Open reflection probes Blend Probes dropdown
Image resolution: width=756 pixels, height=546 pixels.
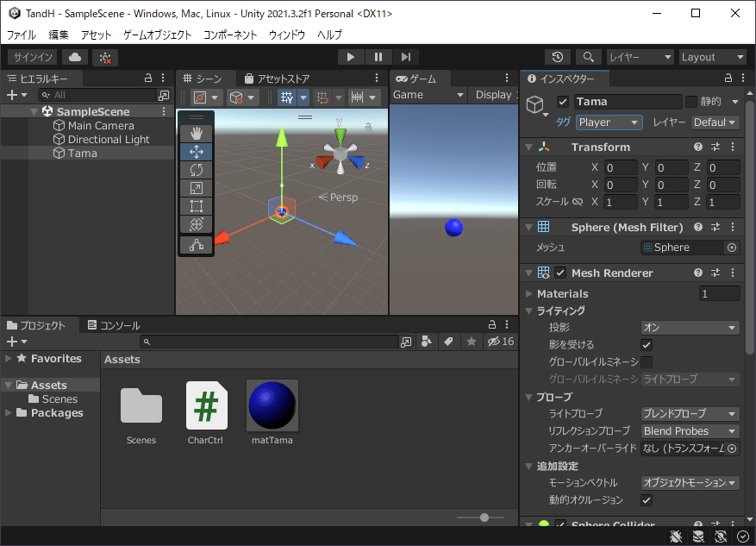690,431
